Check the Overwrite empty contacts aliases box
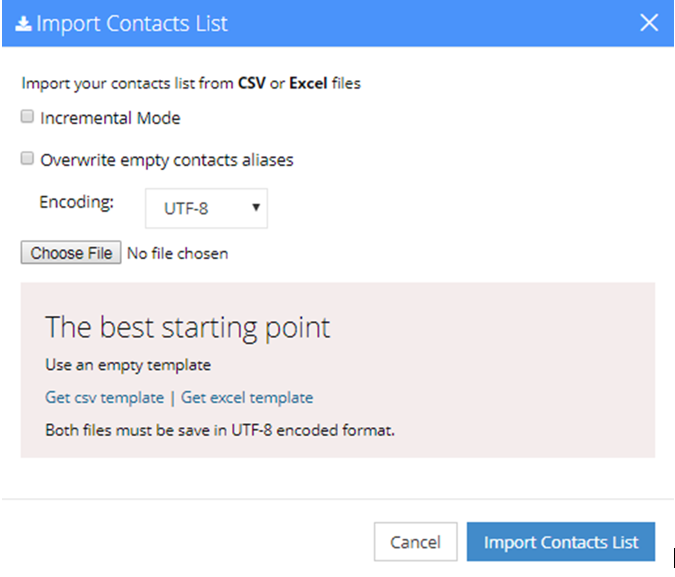This screenshot has width=675, height=577. [x=28, y=158]
